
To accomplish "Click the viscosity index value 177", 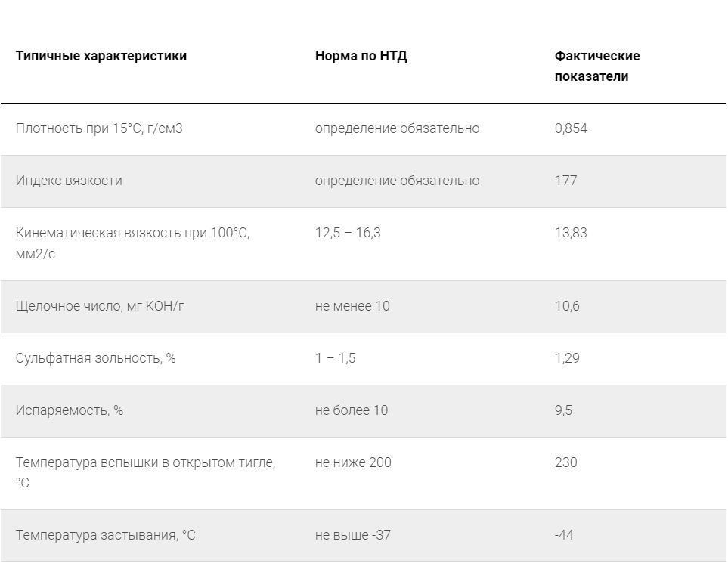I will point(565,181).
